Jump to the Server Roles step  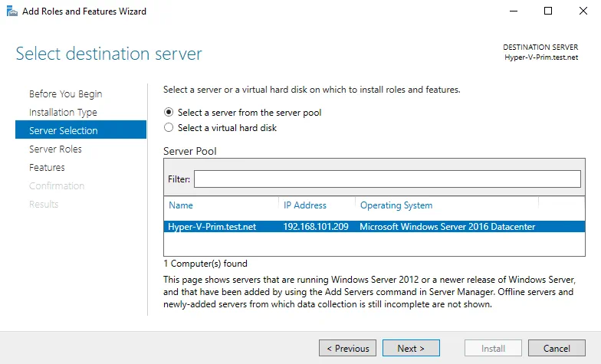point(55,149)
